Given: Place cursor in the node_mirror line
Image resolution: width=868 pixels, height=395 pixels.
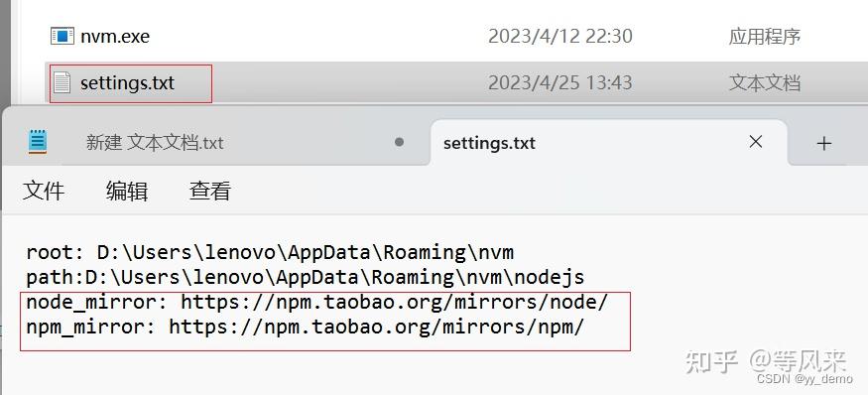Looking at the screenshot, I should (317, 303).
